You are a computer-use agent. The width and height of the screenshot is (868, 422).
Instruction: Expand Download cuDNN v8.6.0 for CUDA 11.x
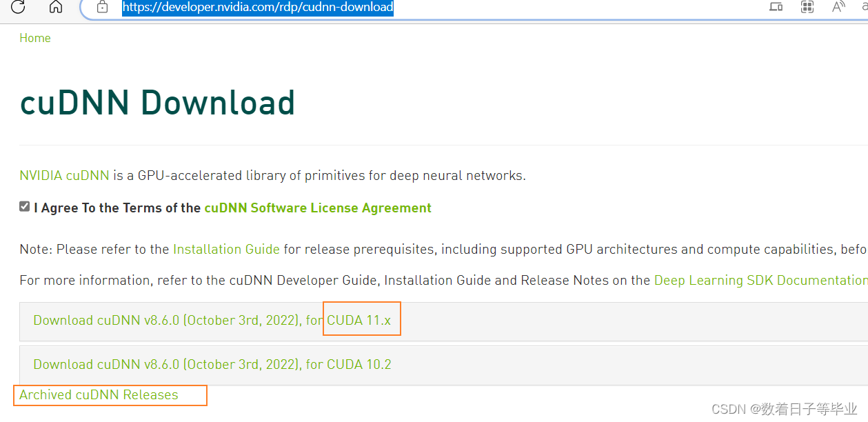(443, 321)
